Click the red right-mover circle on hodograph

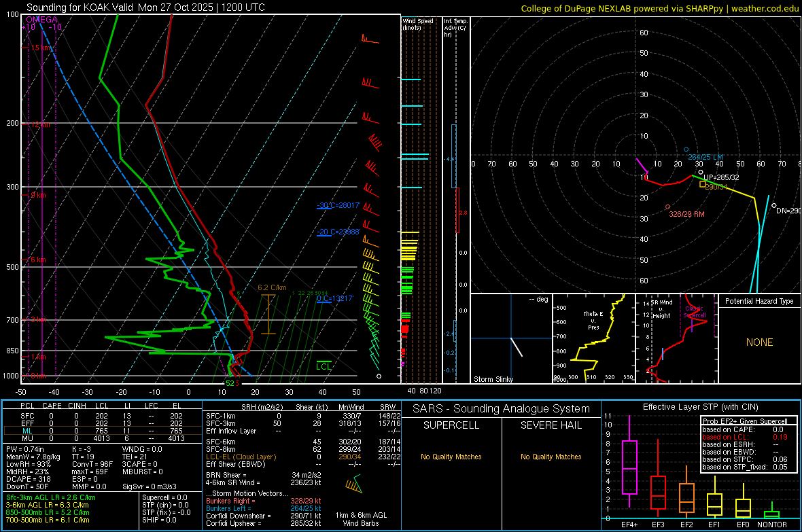(x=667, y=207)
